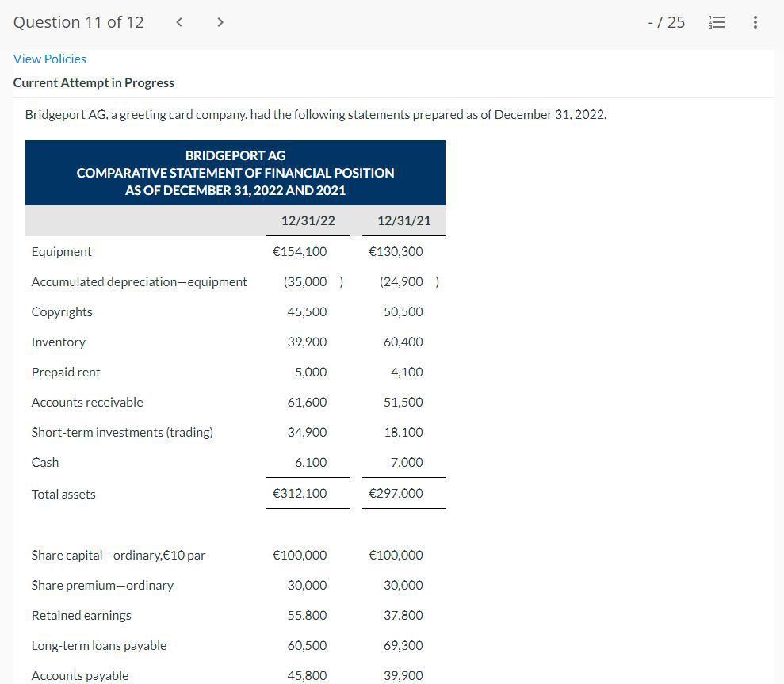Click the 4,100 prepaid rent value

(x=407, y=372)
